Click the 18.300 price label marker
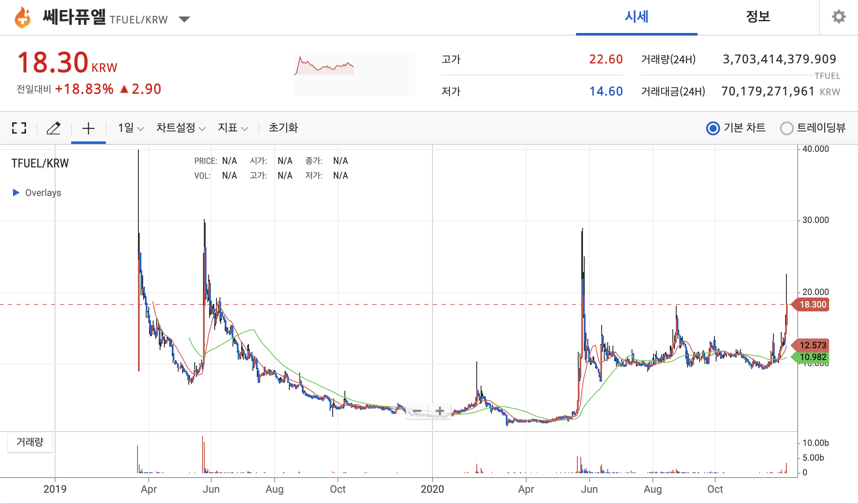Screen dimensions: 858x504 pos(812,304)
